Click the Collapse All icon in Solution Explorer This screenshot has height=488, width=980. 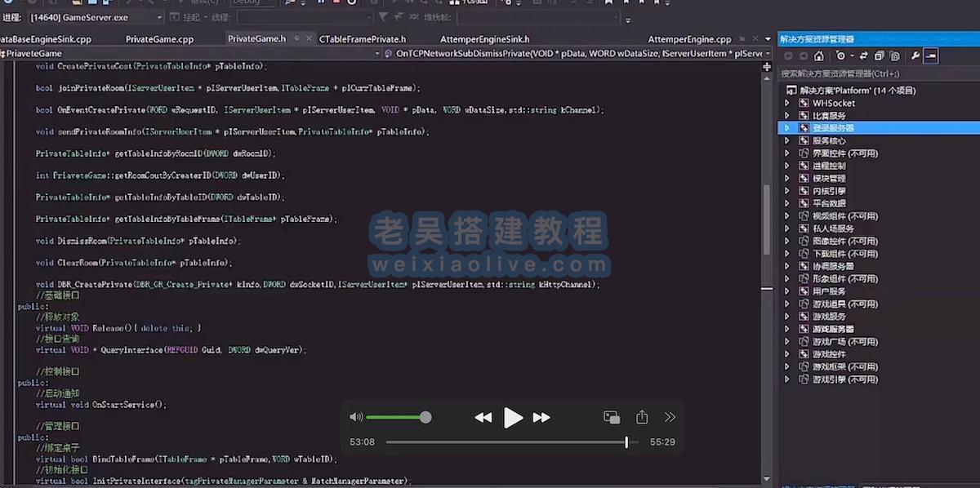click(x=879, y=55)
